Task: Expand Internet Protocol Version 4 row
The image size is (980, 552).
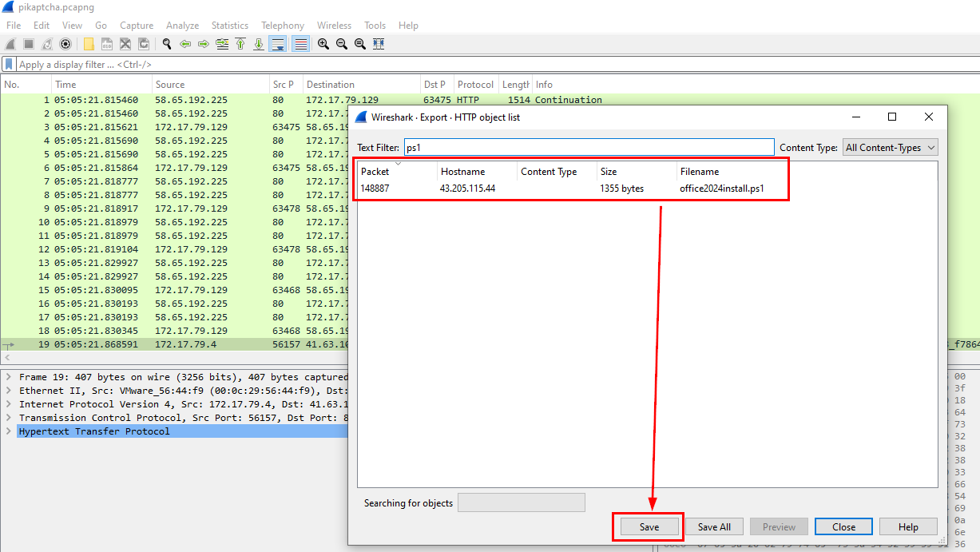Action: (8, 404)
